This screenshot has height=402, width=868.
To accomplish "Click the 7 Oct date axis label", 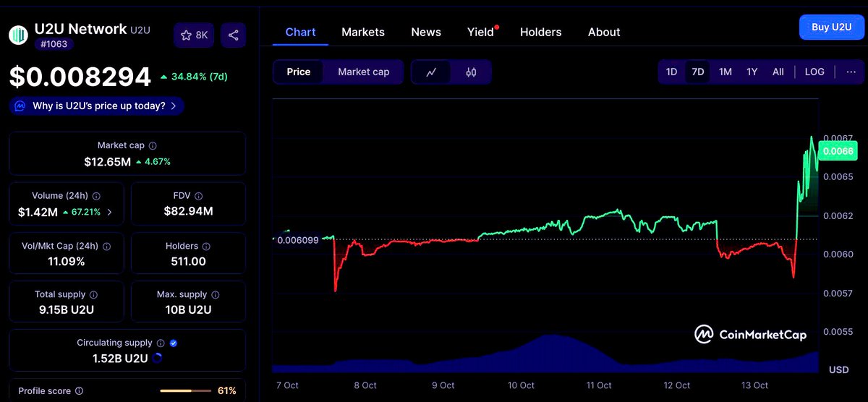I will coord(287,385).
